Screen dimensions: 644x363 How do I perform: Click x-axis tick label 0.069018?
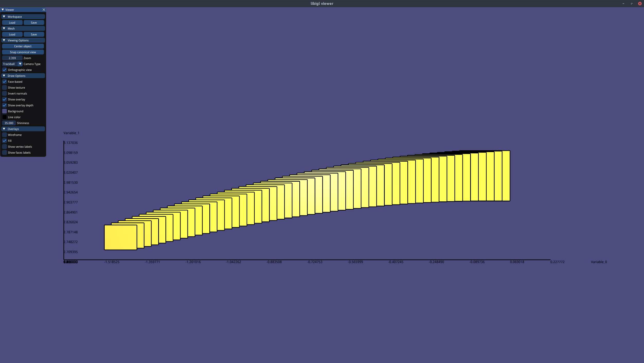point(517,262)
